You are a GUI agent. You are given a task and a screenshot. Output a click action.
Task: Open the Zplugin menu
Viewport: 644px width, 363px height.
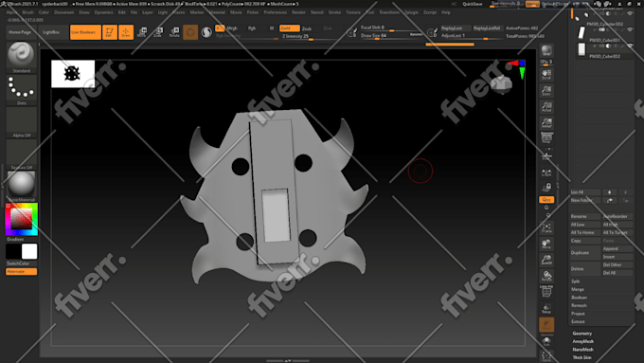pos(411,12)
